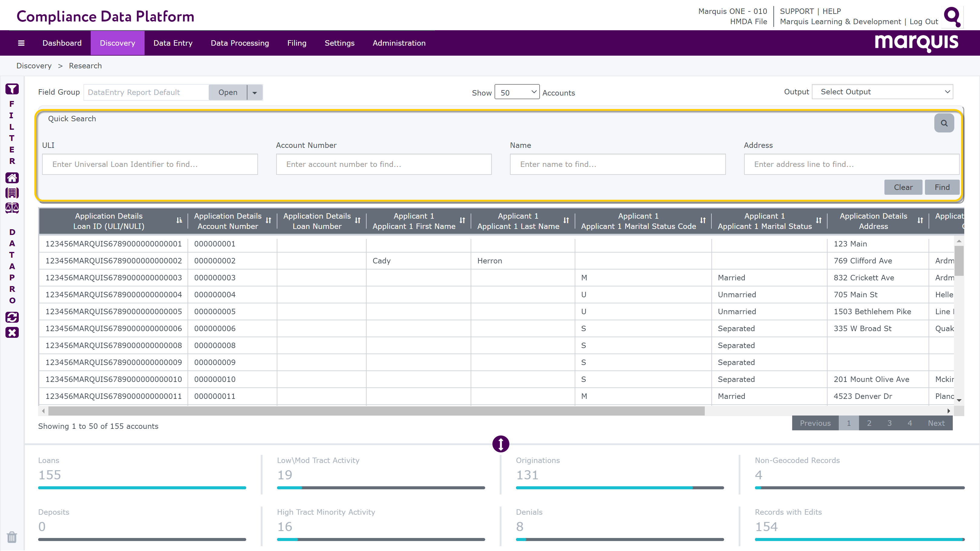
Task: Select the Discovery tab
Action: (x=118, y=43)
